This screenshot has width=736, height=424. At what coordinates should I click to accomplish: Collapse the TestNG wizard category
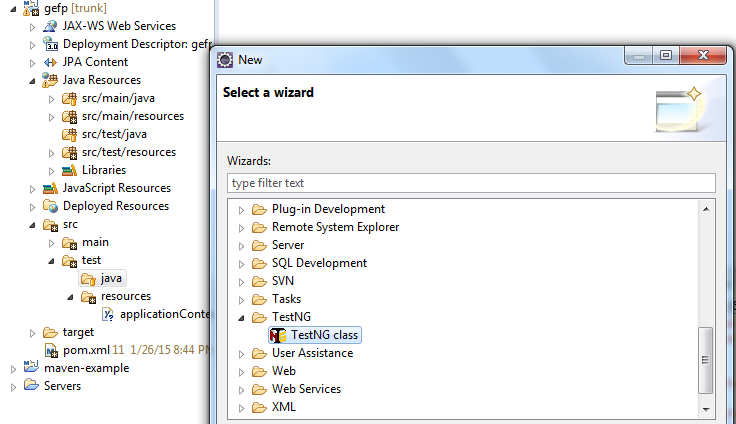tap(241, 317)
